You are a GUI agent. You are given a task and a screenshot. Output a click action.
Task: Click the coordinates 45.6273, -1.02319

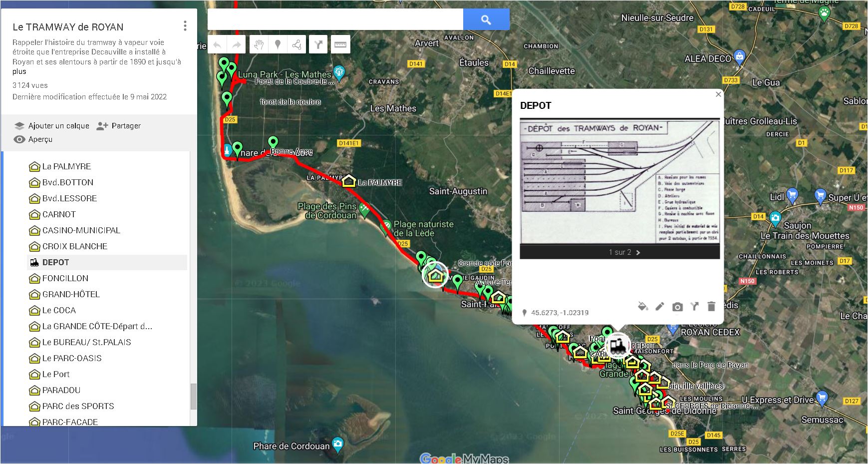[560, 313]
